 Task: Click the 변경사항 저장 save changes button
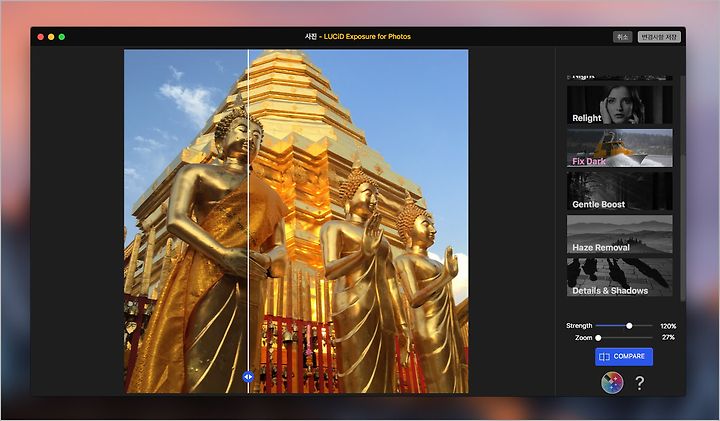coord(659,37)
